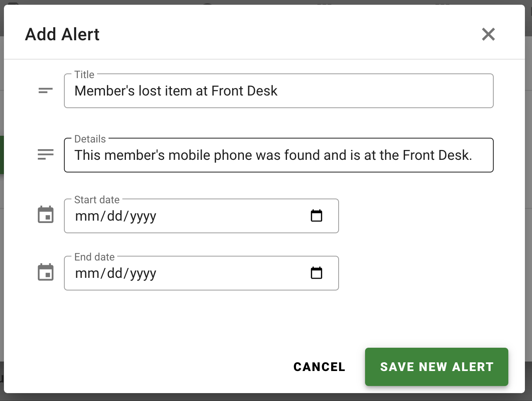Open the Start date calendar picker
This screenshot has width=532, height=401.
(317, 215)
